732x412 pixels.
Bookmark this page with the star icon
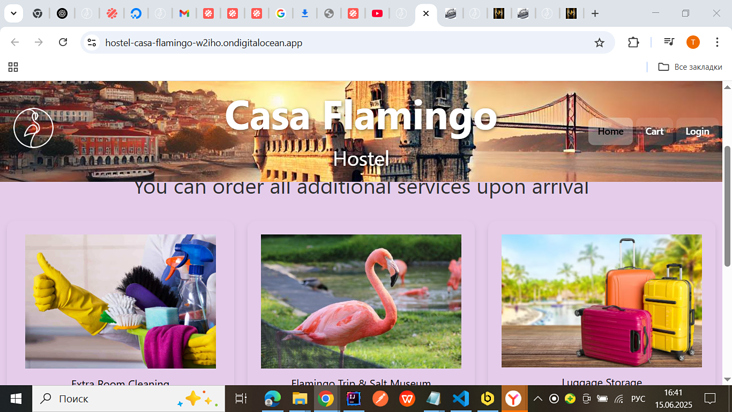tap(599, 43)
